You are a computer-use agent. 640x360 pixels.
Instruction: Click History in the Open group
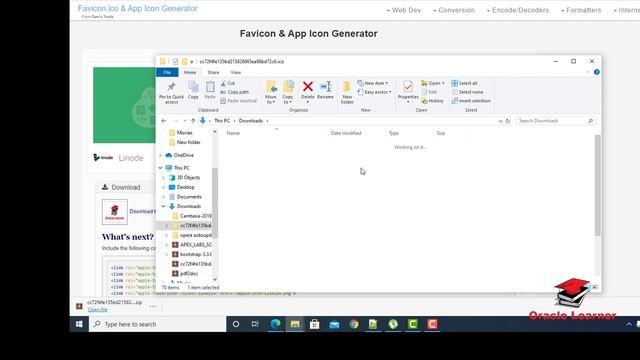(x=433, y=101)
